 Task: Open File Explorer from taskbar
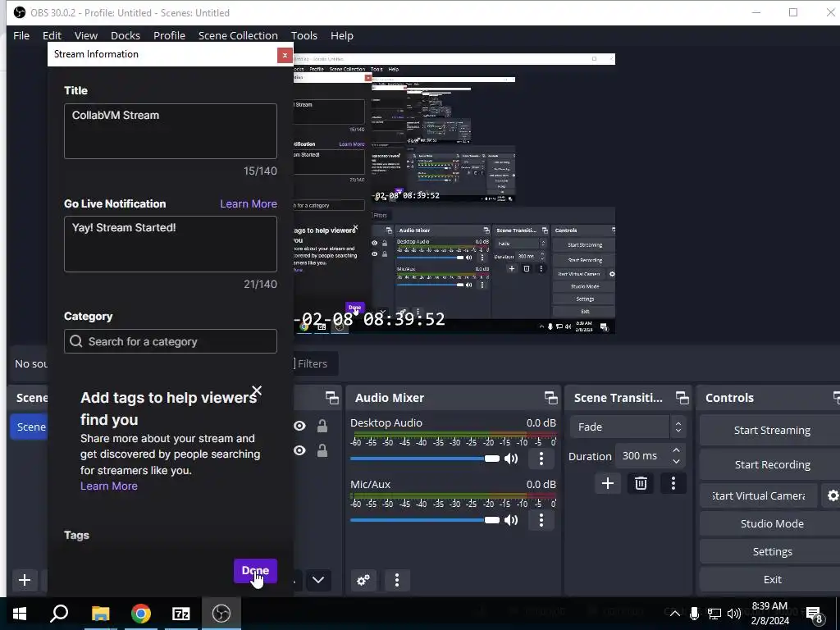(100, 614)
